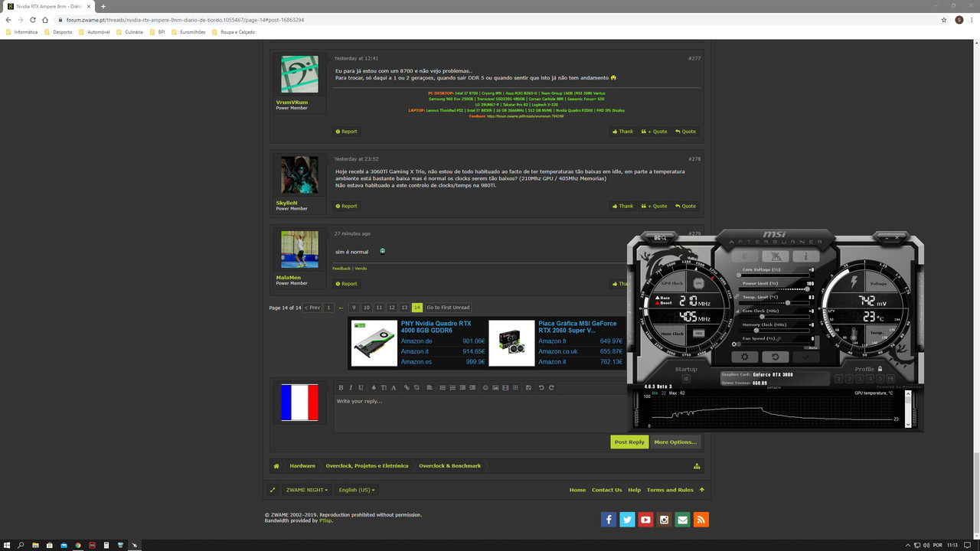Go to page 13 of the thread

point(404,308)
